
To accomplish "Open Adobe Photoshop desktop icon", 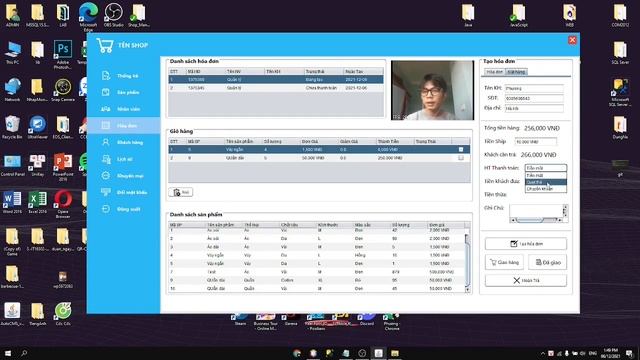I will tap(63, 54).
